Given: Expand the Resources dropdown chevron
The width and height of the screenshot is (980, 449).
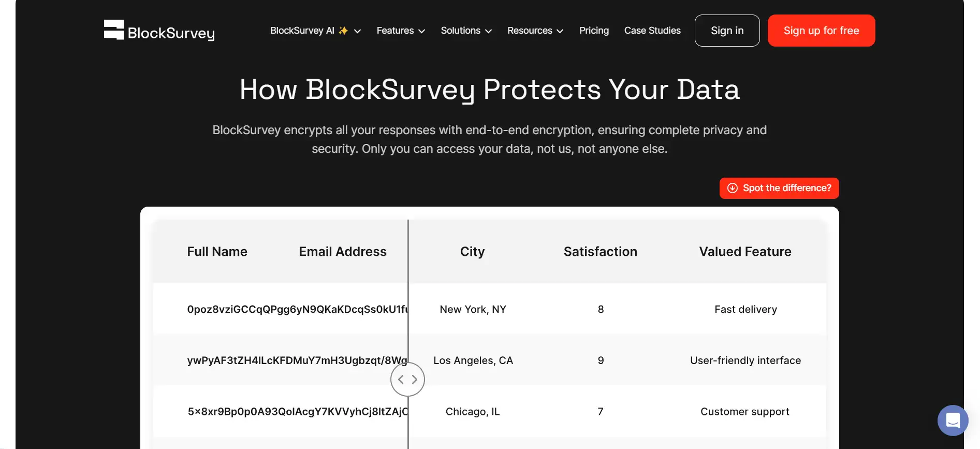Looking at the screenshot, I should click(x=560, y=31).
